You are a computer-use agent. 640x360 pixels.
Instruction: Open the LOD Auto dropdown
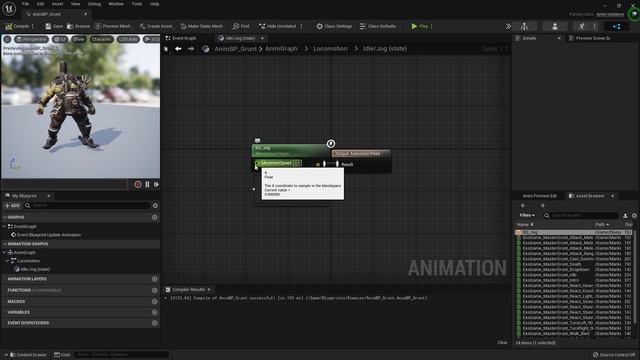[128, 39]
